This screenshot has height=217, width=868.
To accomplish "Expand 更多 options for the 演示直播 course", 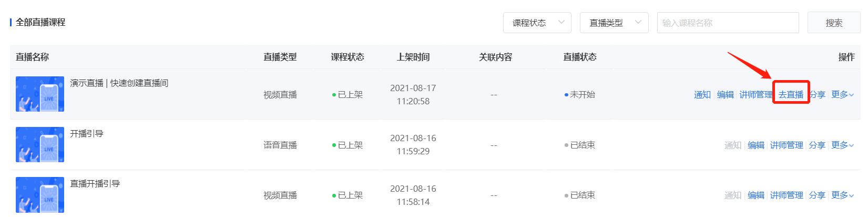I will (x=842, y=95).
